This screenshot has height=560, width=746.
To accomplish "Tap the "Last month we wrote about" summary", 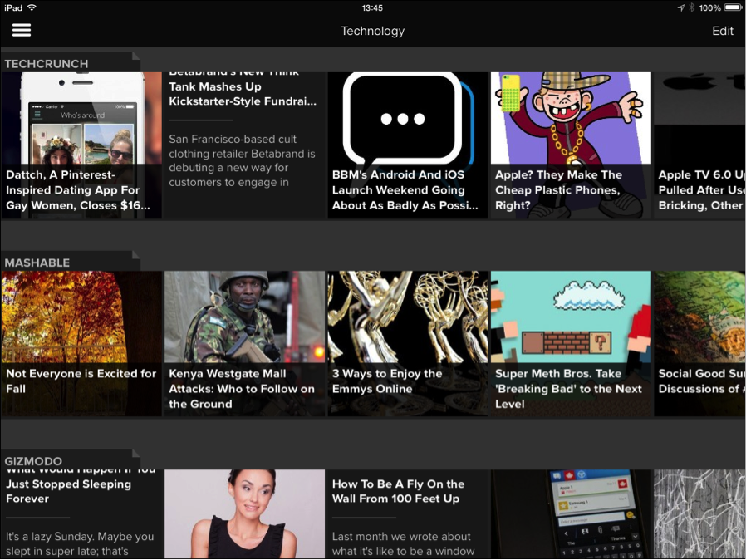I will [404, 543].
